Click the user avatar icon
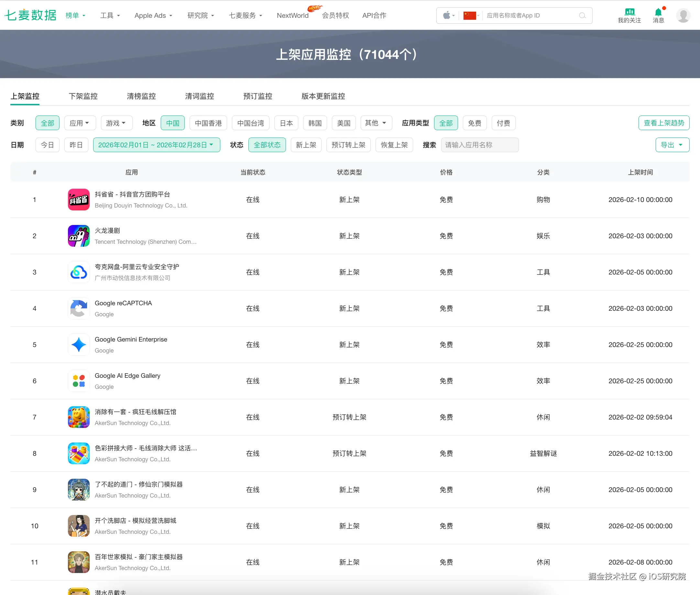The width and height of the screenshot is (700, 595). tap(683, 16)
